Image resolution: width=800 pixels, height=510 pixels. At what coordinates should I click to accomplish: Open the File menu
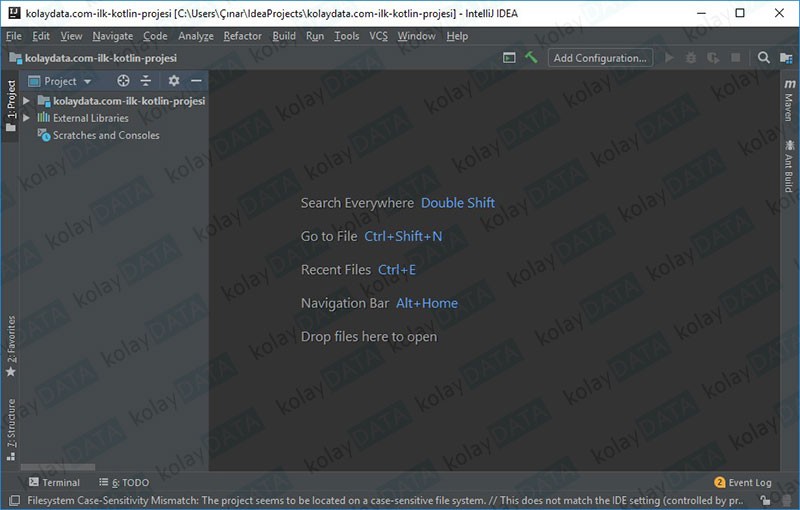pyautogui.click(x=14, y=36)
